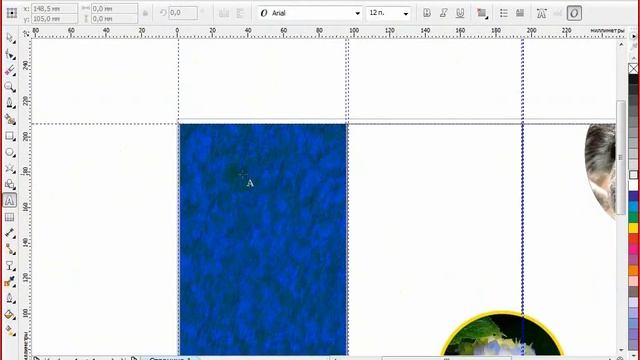The width and height of the screenshot is (640, 360).
Task: Pick the magenta swatch in palette
Action: [633, 249]
